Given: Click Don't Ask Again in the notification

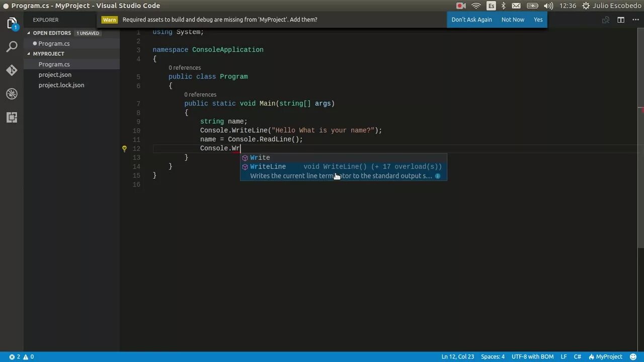Looking at the screenshot, I should (x=471, y=20).
